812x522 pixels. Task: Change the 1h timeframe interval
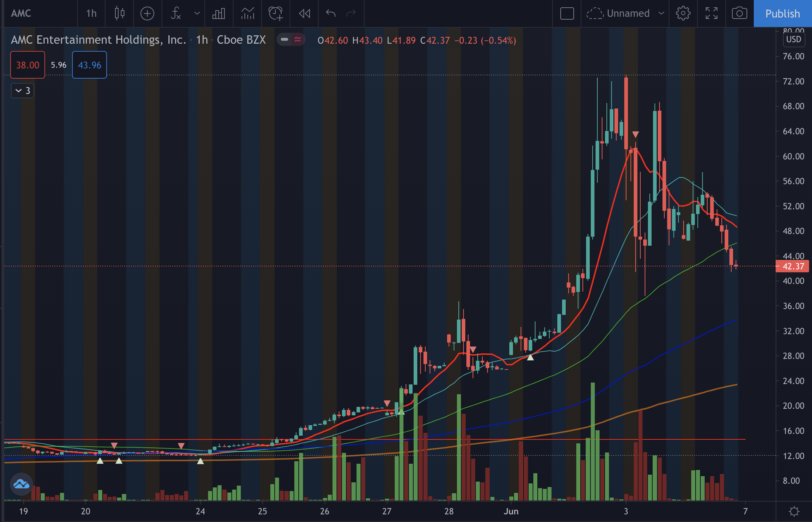pos(91,13)
